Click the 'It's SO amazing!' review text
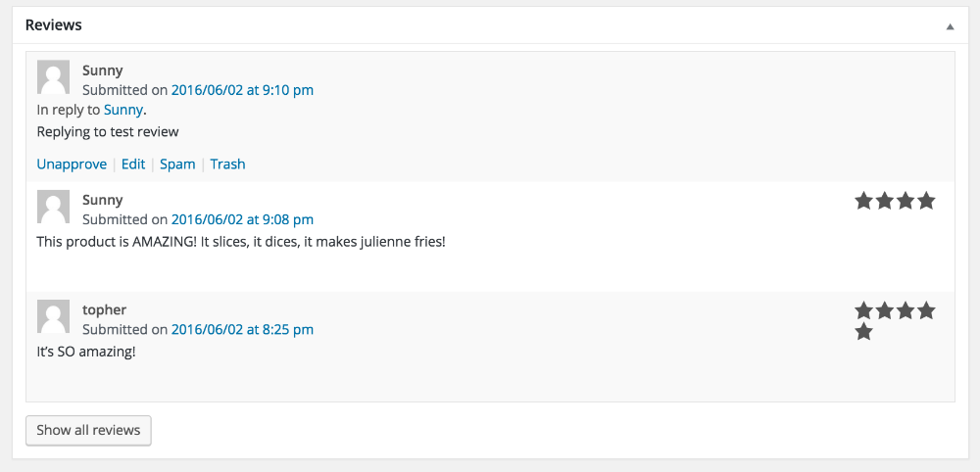 pos(86,351)
